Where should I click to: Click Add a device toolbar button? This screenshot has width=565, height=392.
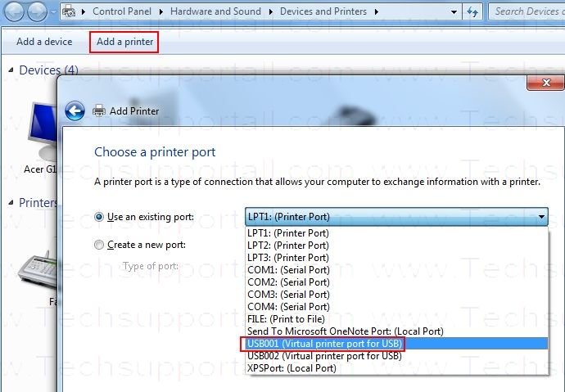tap(44, 42)
